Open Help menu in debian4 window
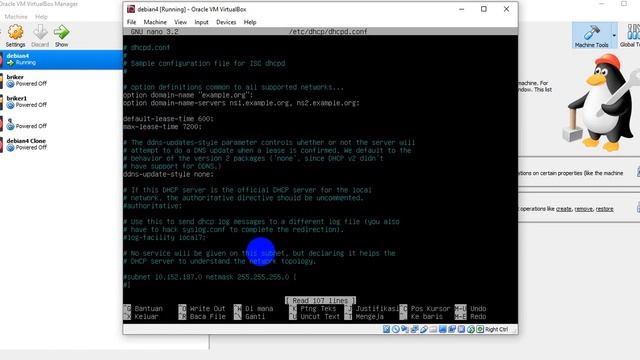The width and height of the screenshot is (640, 360). pyautogui.click(x=250, y=22)
